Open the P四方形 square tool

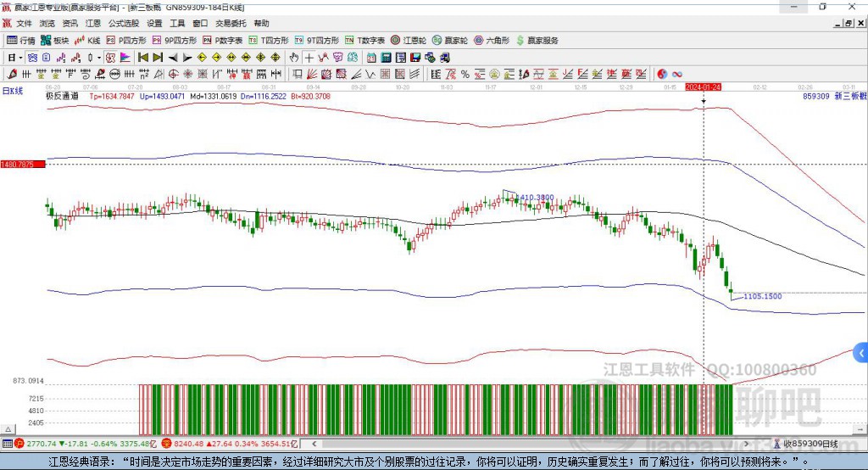pos(126,40)
